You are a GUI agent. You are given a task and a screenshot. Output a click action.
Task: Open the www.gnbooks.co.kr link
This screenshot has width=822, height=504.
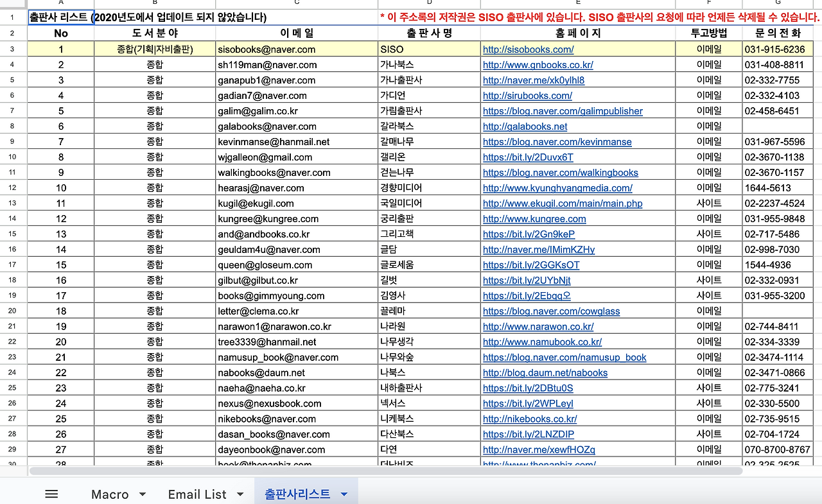[x=538, y=65]
